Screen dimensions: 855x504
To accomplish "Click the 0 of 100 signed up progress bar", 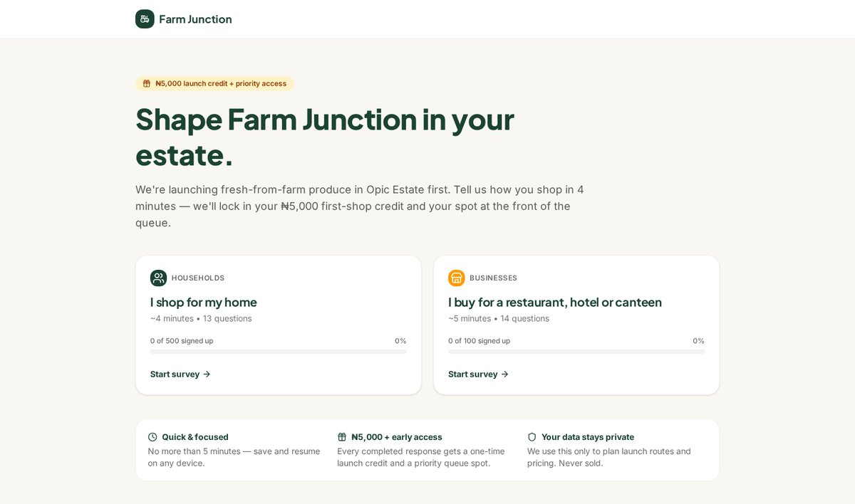I will coord(576,352).
